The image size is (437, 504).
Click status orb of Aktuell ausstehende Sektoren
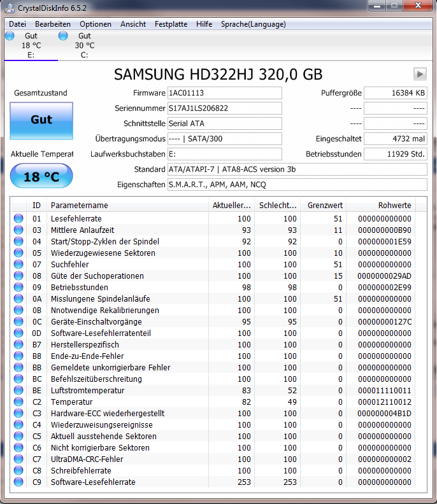[18, 436]
